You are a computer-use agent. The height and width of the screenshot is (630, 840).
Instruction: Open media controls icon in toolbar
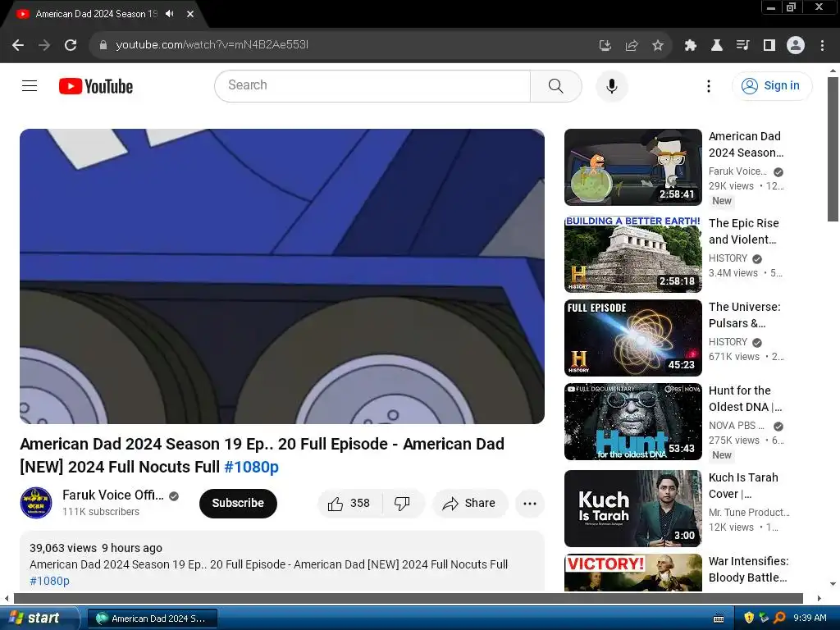click(742, 46)
